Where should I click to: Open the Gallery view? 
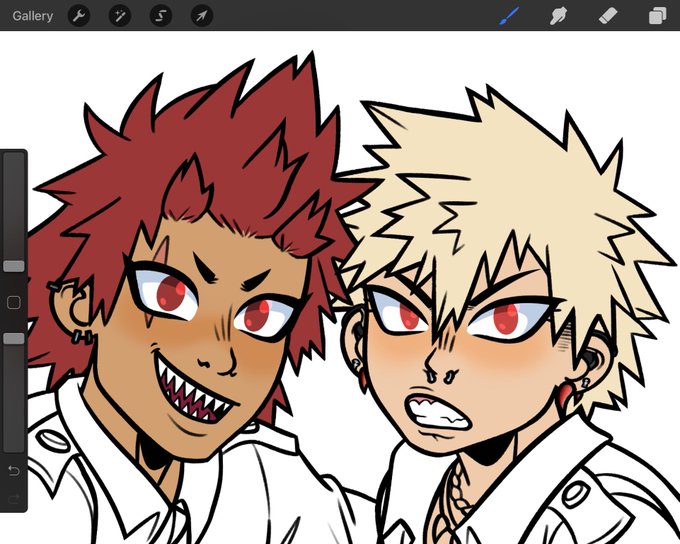[33, 16]
